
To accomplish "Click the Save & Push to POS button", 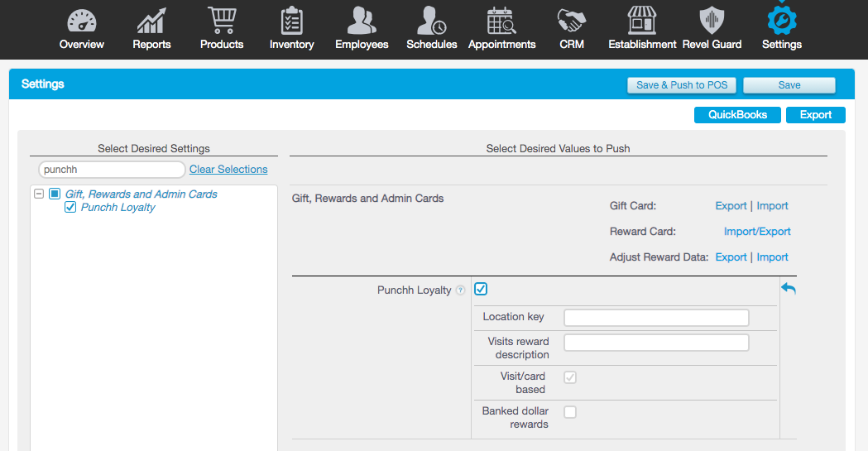I will [682, 85].
